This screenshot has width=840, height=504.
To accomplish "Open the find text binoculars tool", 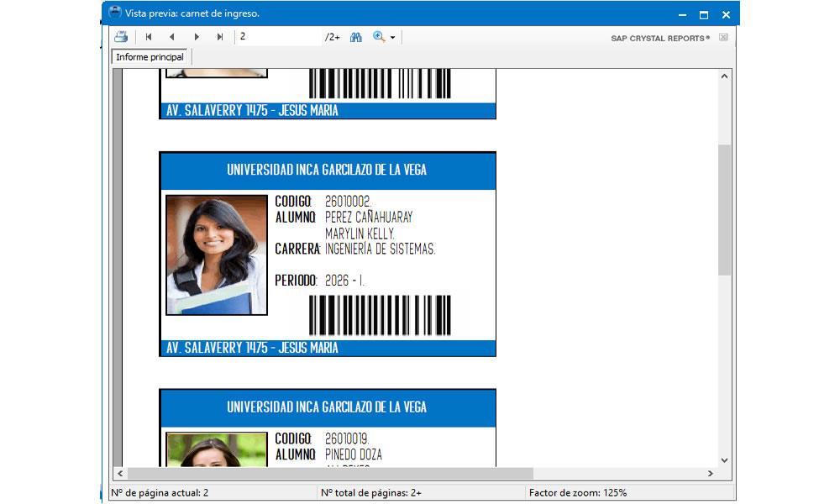I will 355,37.
